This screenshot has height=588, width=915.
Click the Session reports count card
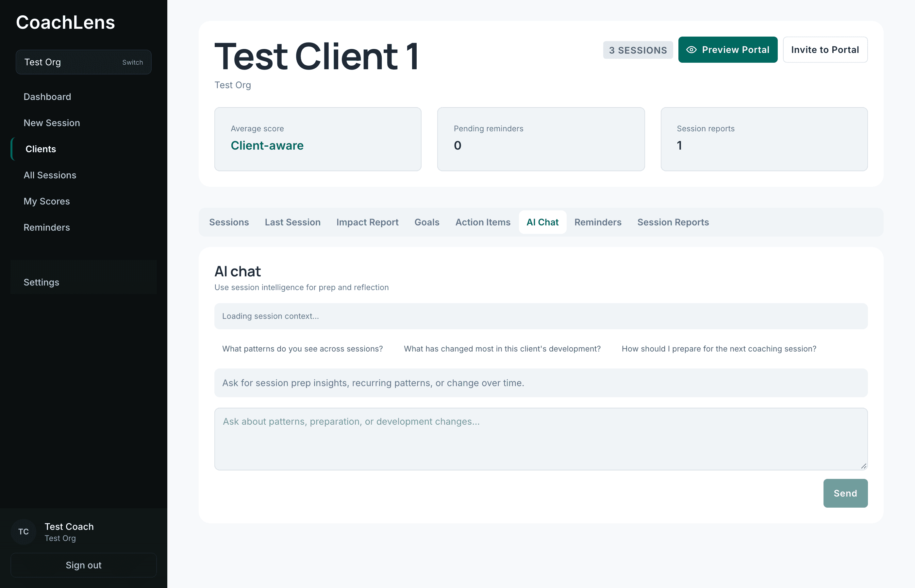point(764,139)
